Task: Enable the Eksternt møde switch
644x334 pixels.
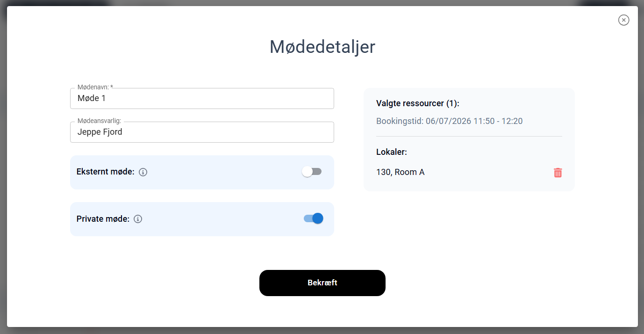Action: tap(312, 172)
